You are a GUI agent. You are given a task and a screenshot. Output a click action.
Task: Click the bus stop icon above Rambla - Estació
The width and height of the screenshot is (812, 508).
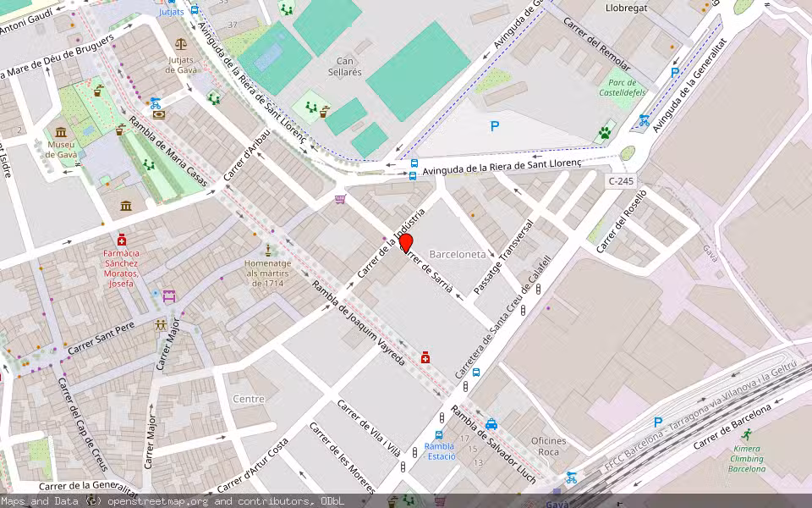[439, 435]
